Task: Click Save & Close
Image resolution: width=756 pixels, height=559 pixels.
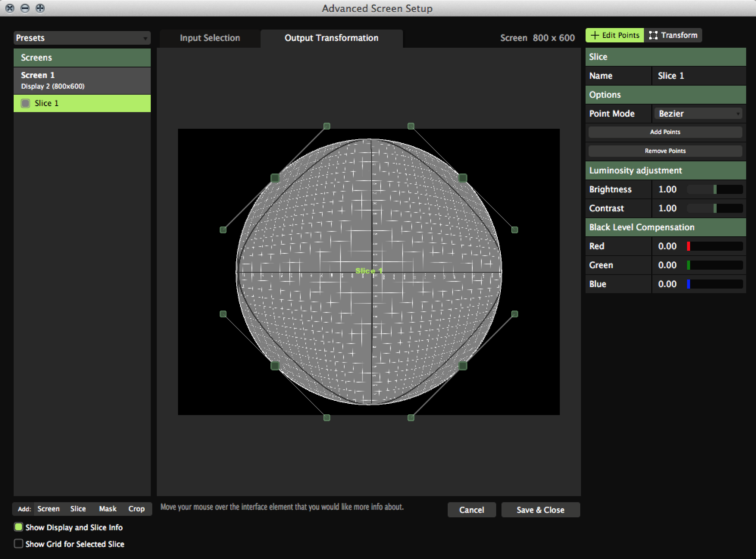Action: pos(540,510)
